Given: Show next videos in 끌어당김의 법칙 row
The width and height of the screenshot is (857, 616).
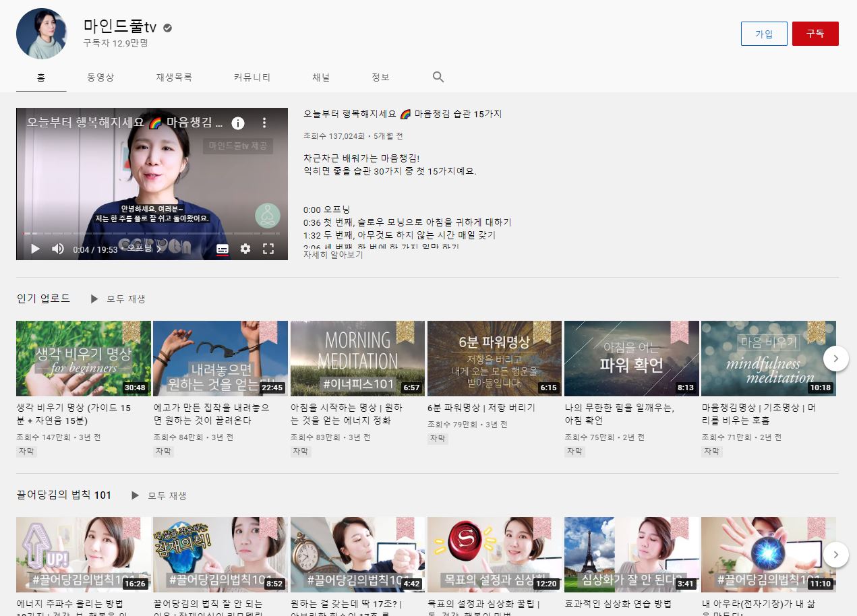Looking at the screenshot, I should (836, 555).
